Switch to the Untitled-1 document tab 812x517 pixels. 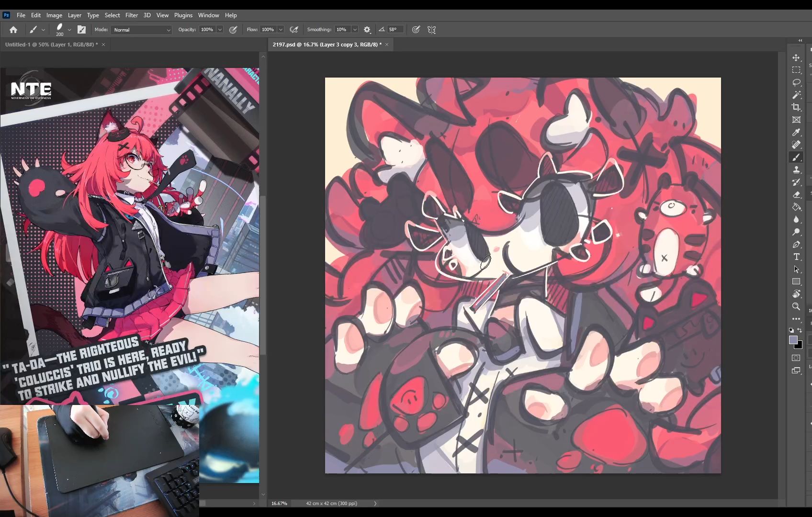pyautogui.click(x=51, y=45)
